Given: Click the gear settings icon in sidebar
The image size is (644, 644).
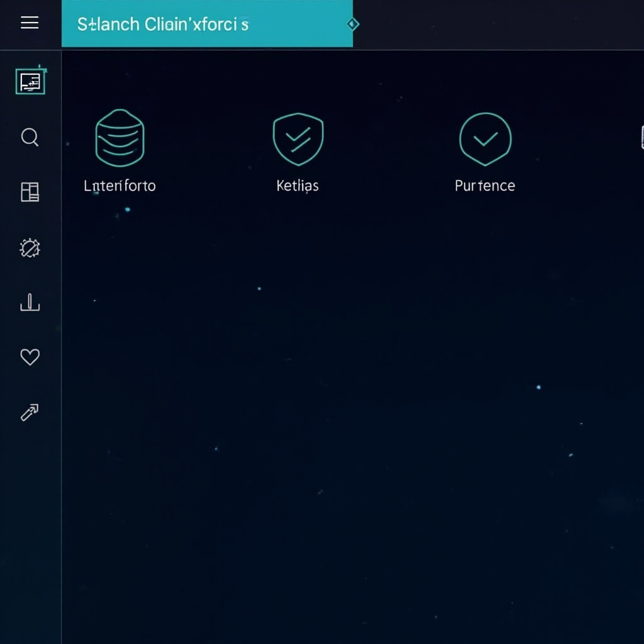Looking at the screenshot, I should 30,248.
